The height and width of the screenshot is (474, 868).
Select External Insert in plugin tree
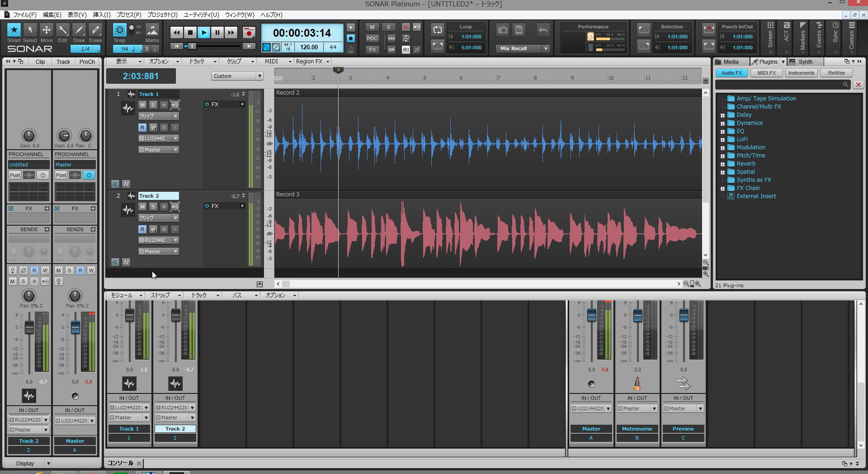pos(756,196)
